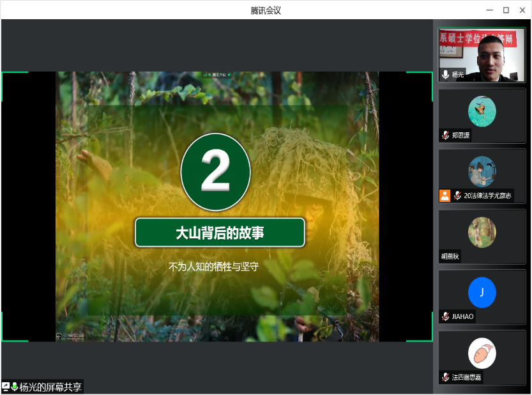Maximize the 腾讯会议 window

(x=506, y=10)
